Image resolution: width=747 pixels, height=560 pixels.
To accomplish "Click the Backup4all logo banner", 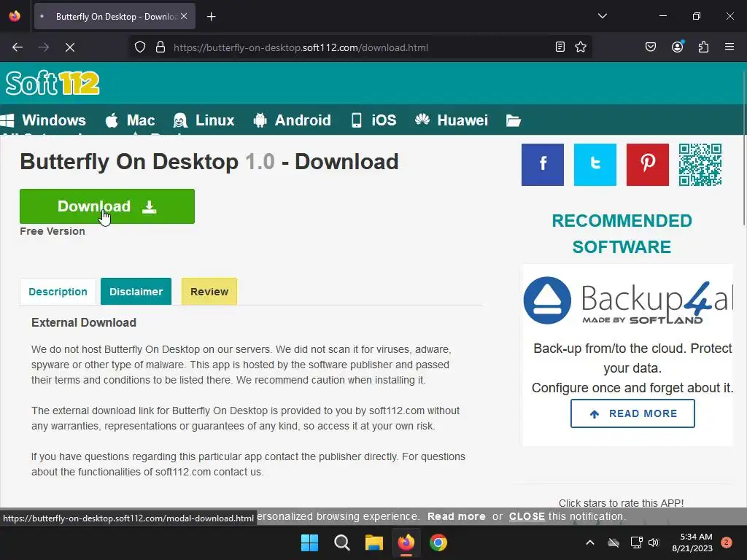I will tap(628, 301).
